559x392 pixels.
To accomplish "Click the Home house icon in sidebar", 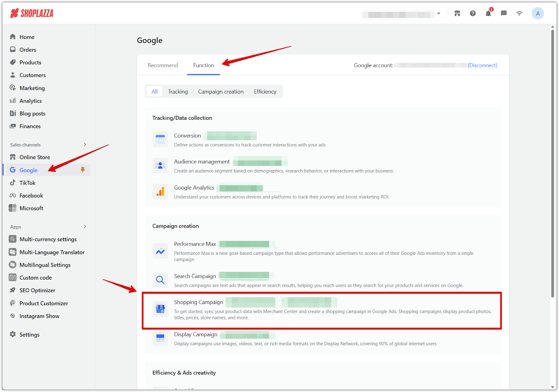I will pos(13,37).
